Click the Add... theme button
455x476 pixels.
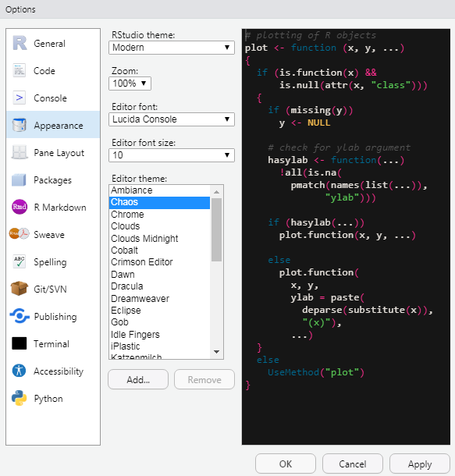[x=138, y=379]
